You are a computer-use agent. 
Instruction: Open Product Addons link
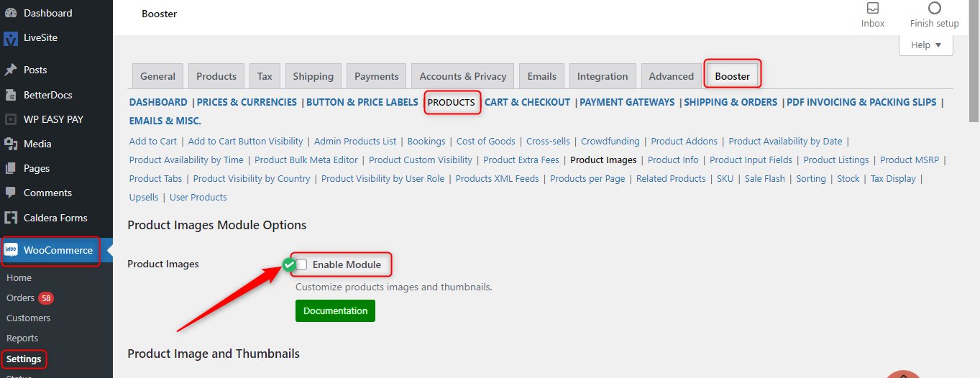684,141
